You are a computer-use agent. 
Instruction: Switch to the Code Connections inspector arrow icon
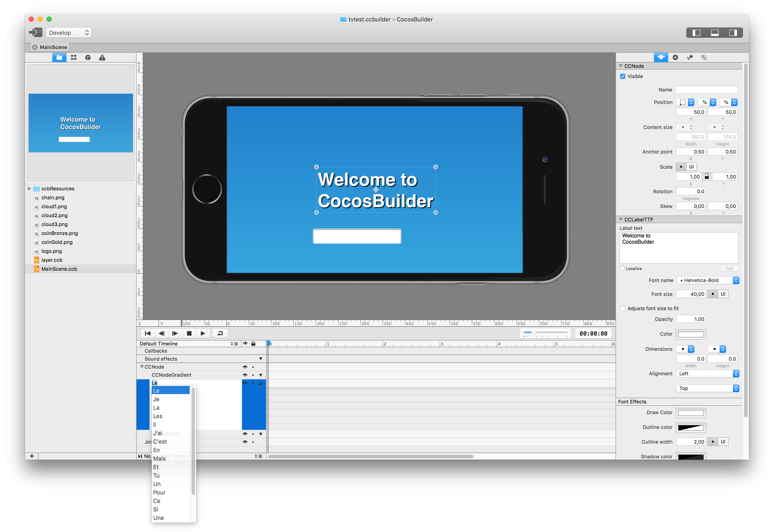point(675,57)
